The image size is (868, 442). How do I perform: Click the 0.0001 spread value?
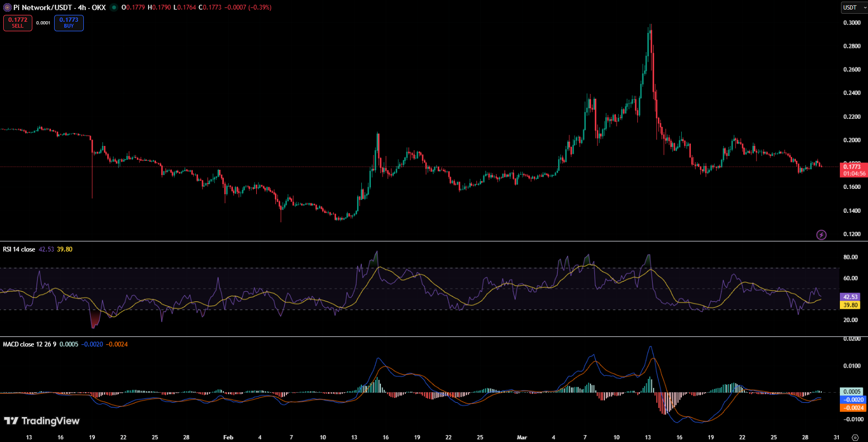(x=43, y=23)
